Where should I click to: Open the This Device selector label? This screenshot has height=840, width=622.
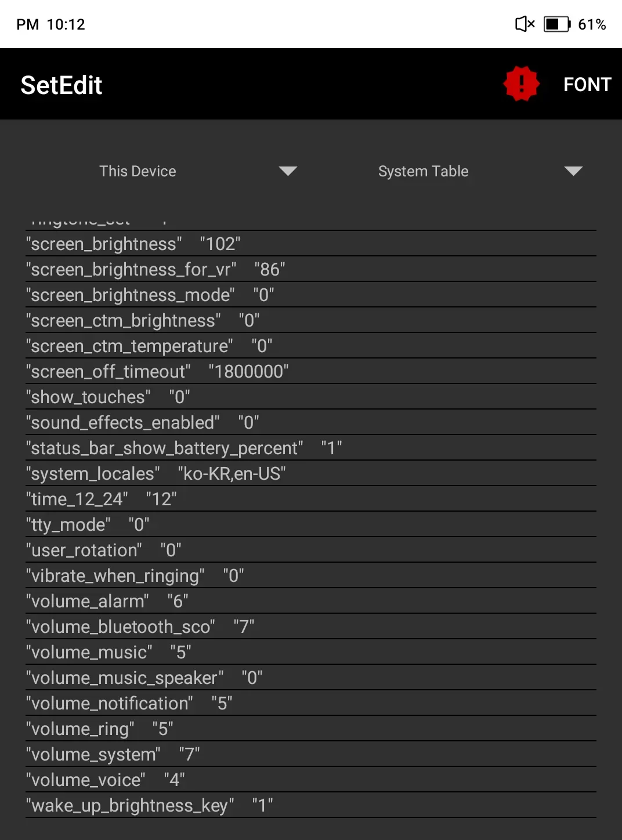pyautogui.click(x=138, y=171)
